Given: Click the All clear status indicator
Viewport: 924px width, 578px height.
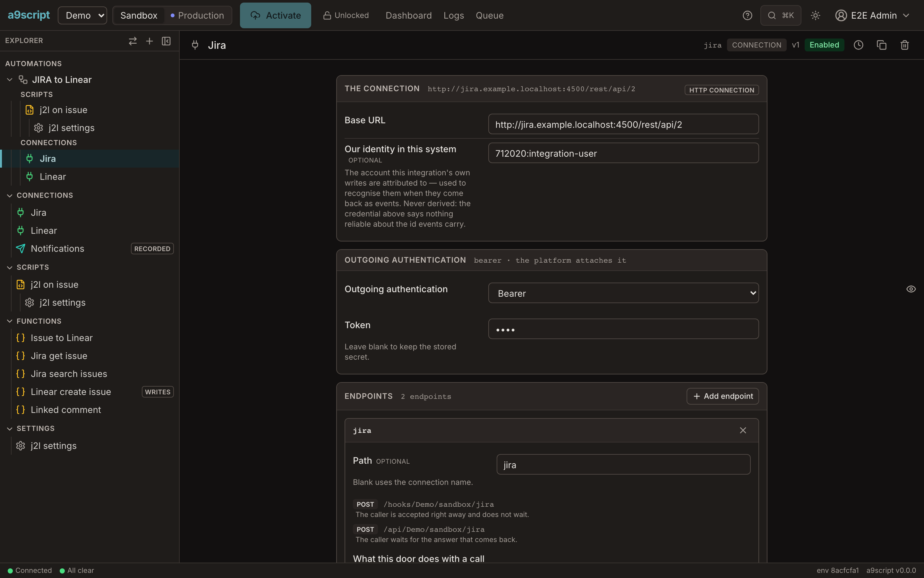Looking at the screenshot, I should click(77, 570).
